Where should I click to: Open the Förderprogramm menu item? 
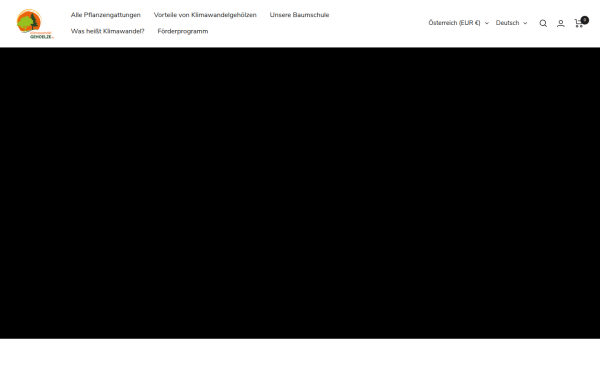tap(183, 31)
